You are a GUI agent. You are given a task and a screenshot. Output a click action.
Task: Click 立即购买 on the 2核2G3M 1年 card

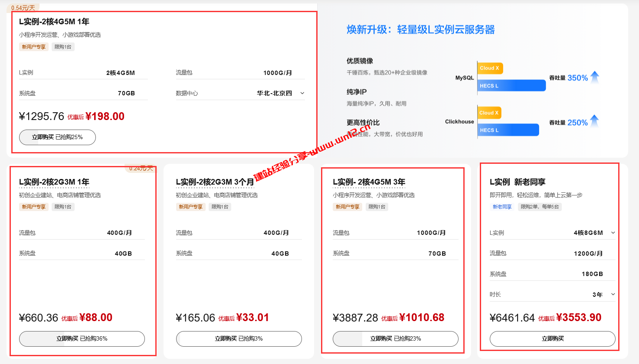(82, 339)
